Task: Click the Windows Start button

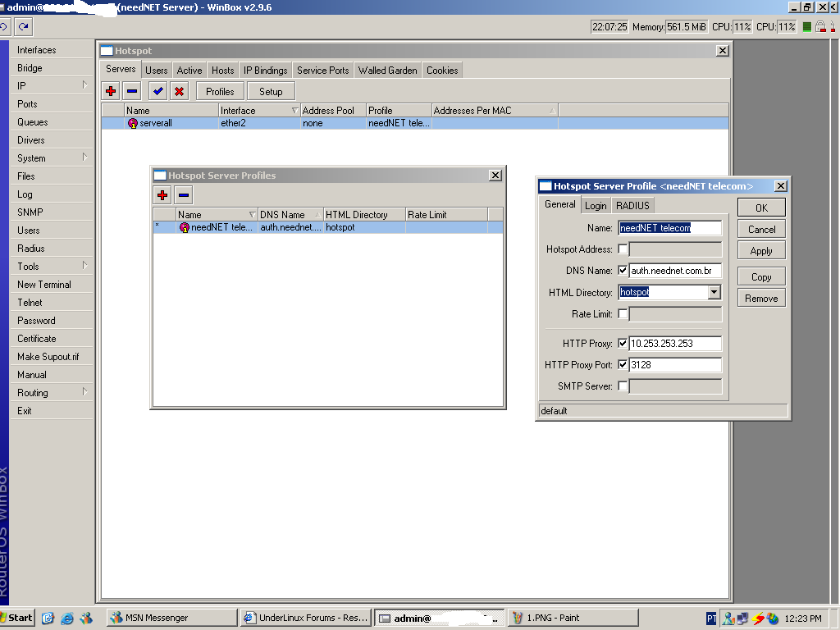Action: click(x=17, y=618)
